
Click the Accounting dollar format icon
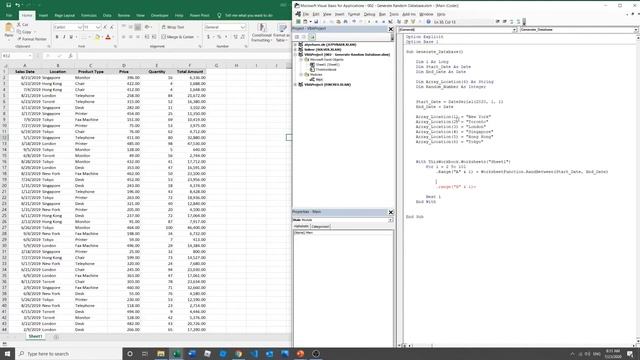pos(208,37)
